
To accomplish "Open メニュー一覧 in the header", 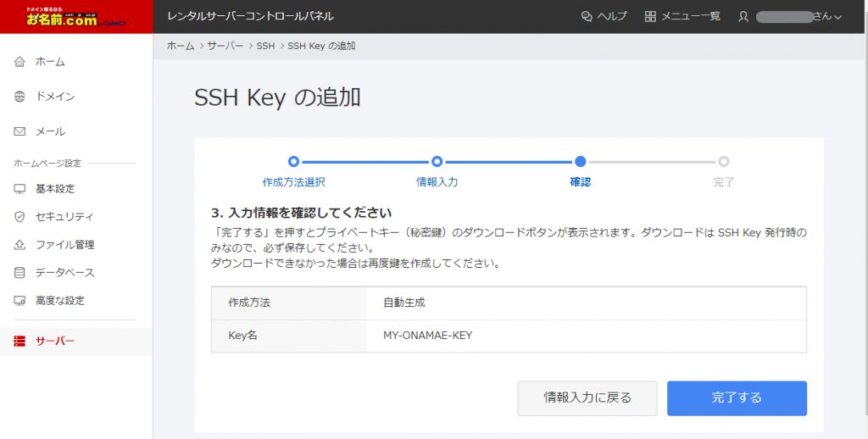I will point(682,17).
